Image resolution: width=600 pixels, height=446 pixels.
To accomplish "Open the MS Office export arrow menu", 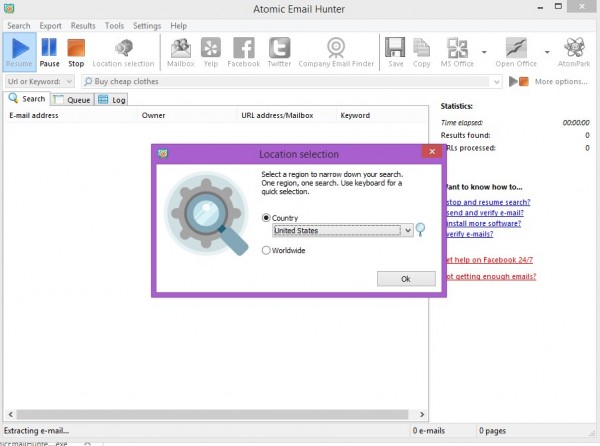I will tap(484, 52).
